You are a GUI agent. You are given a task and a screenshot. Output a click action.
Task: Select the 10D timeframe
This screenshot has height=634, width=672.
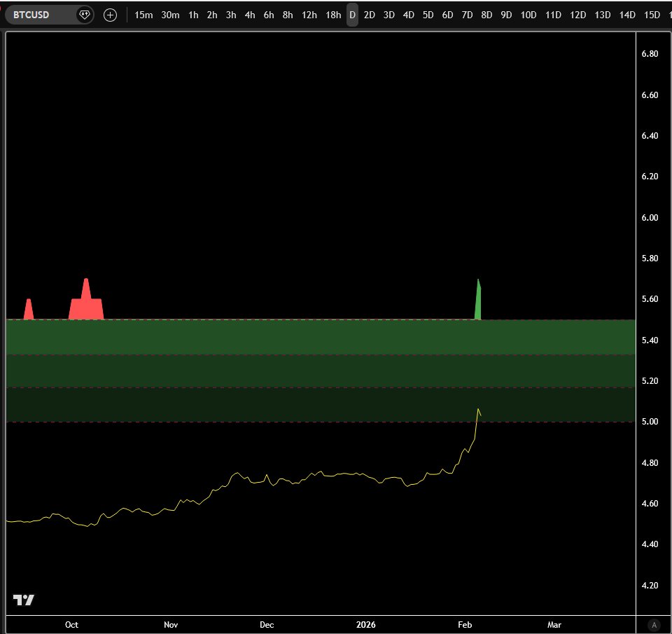coord(528,15)
